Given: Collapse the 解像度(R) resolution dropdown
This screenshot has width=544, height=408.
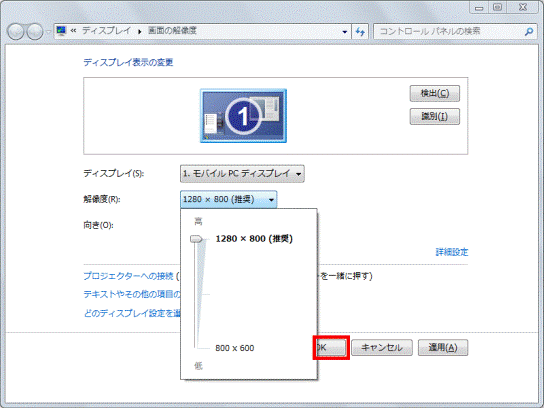Looking at the screenshot, I should point(228,199).
